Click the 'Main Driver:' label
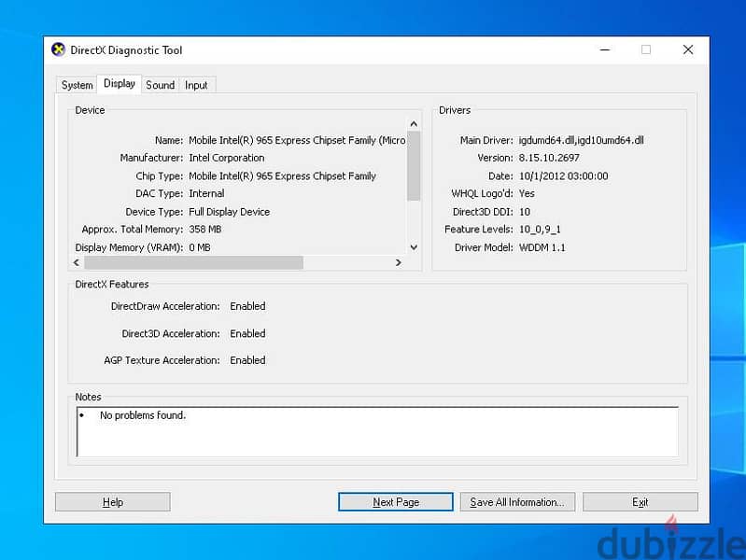This screenshot has height=560, width=746. 486,140
